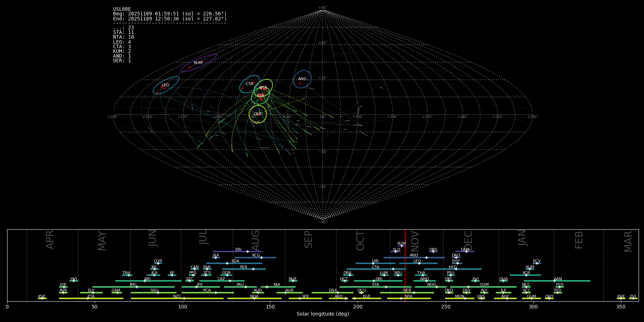Click the SPE shower label in the timeline

(305, 297)
